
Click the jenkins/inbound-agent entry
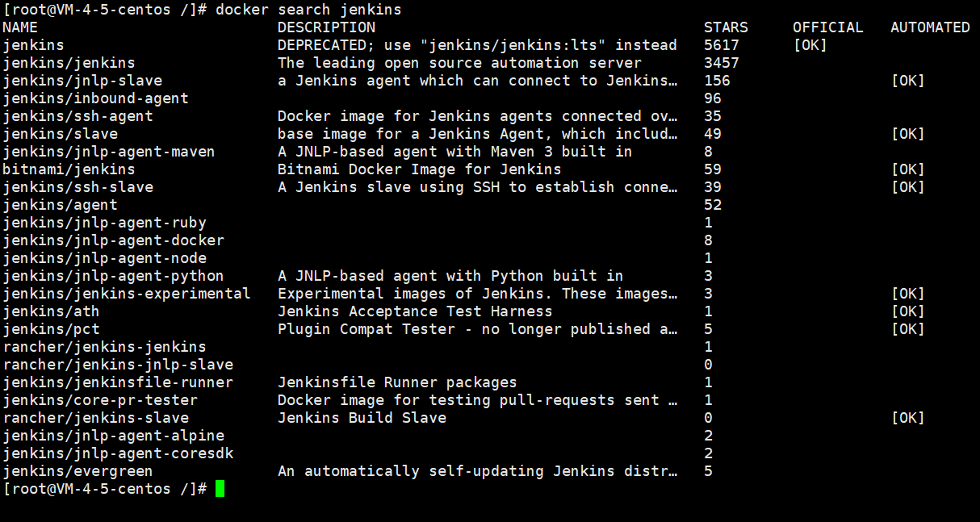(95, 98)
